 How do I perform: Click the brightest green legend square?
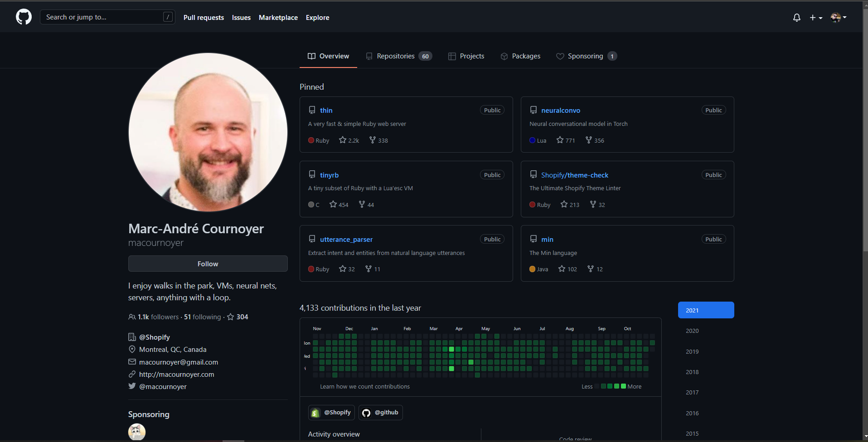tap(623, 386)
